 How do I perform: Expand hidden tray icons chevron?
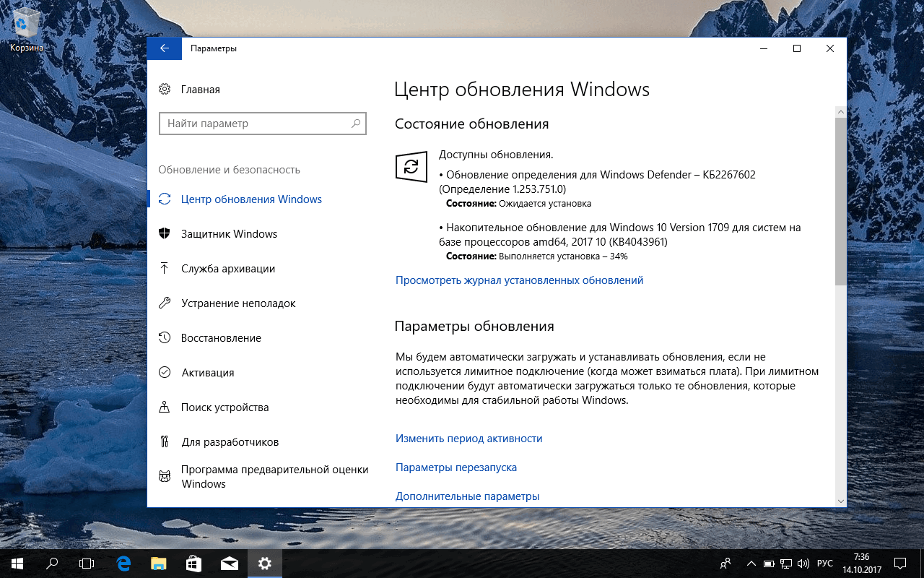(x=751, y=563)
